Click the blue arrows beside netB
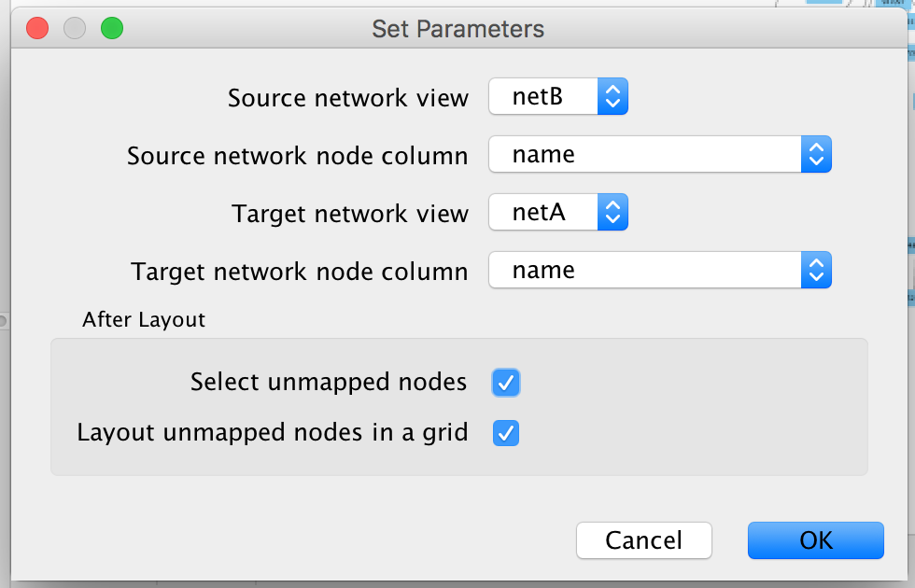 (612, 96)
